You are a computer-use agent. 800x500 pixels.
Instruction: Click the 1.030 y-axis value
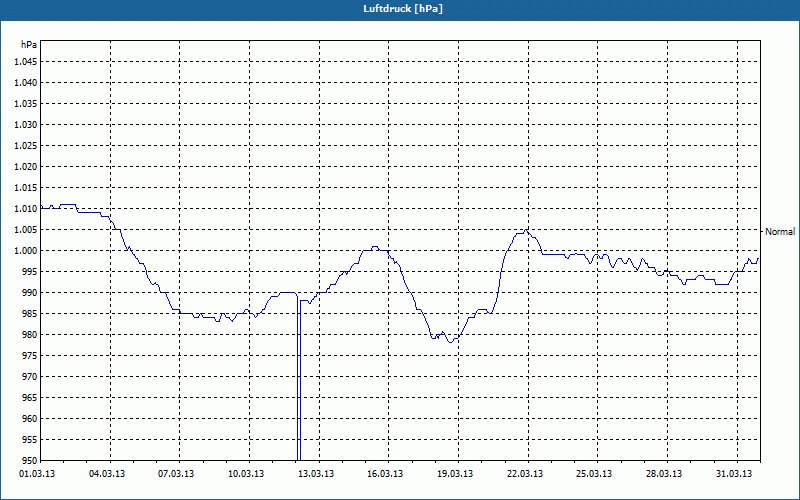coord(25,124)
